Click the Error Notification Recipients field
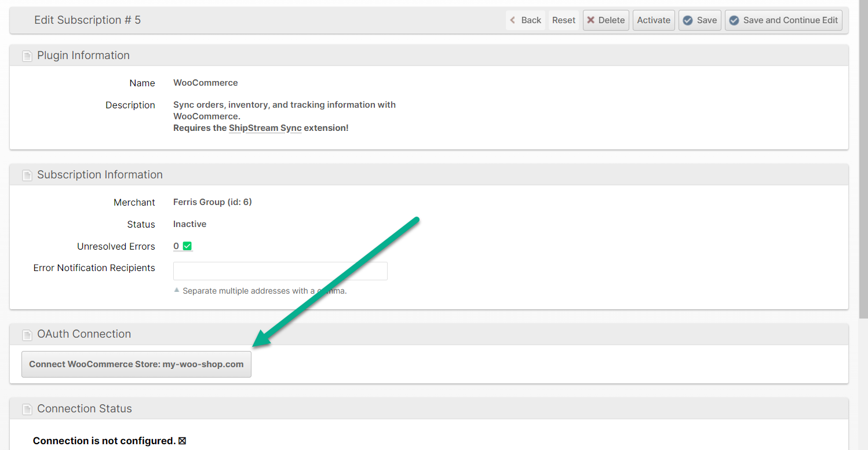The image size is (868, 450). point(280,271)
